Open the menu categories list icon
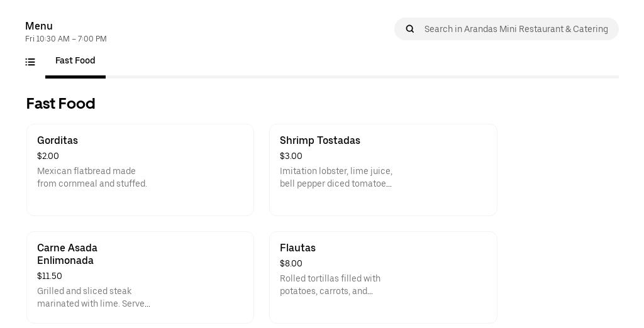This screenshot has width=644, height=328. 30,62
